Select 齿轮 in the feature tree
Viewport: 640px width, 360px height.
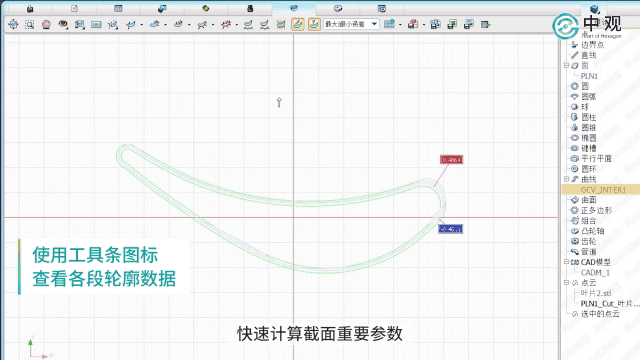(589, 241)
